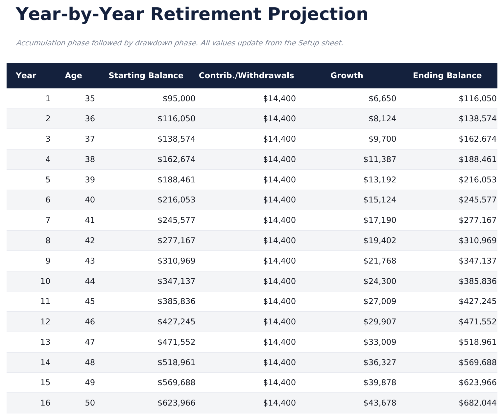Click the Age column header
Image resolution: width=504 pixels, height=420 pixels.
tap(73, 76)
